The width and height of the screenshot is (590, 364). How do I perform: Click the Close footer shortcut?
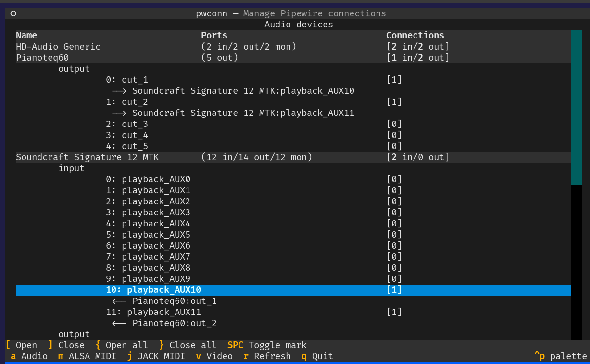coord(66,345)
